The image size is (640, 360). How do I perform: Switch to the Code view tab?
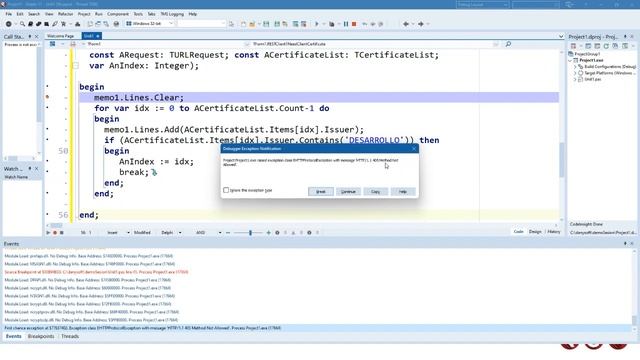point(518,231)
